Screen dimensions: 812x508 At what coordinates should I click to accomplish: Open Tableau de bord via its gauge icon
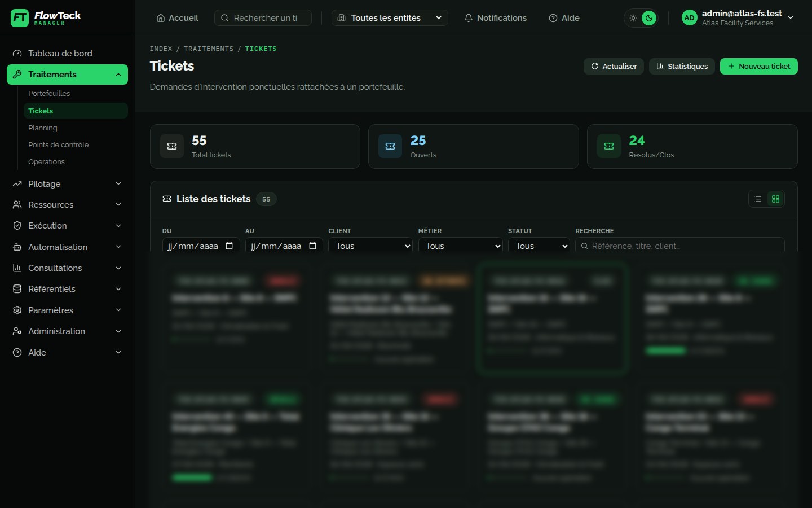pos(17,54)
